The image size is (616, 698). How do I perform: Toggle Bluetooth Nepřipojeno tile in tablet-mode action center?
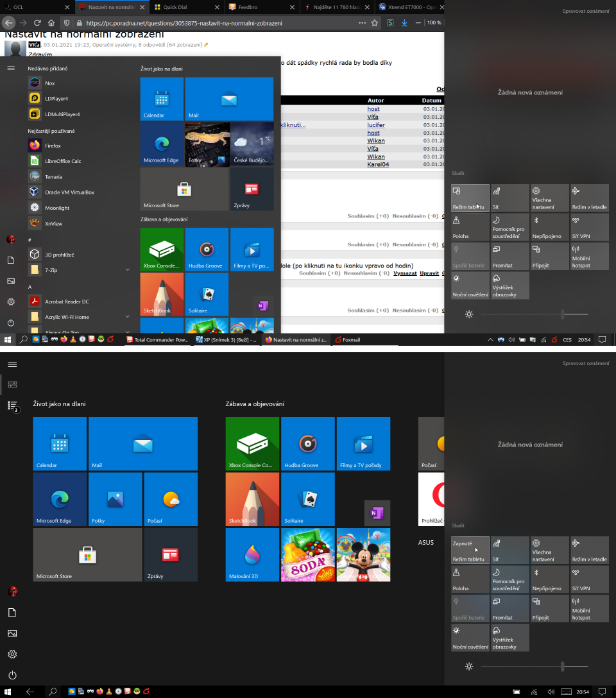click(550, 579)
